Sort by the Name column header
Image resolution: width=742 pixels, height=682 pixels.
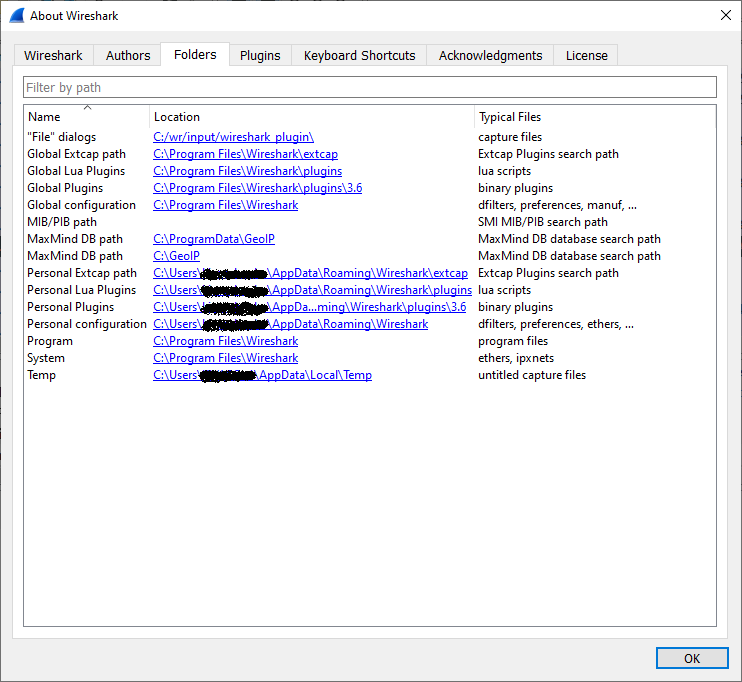(x=87, y=116)
